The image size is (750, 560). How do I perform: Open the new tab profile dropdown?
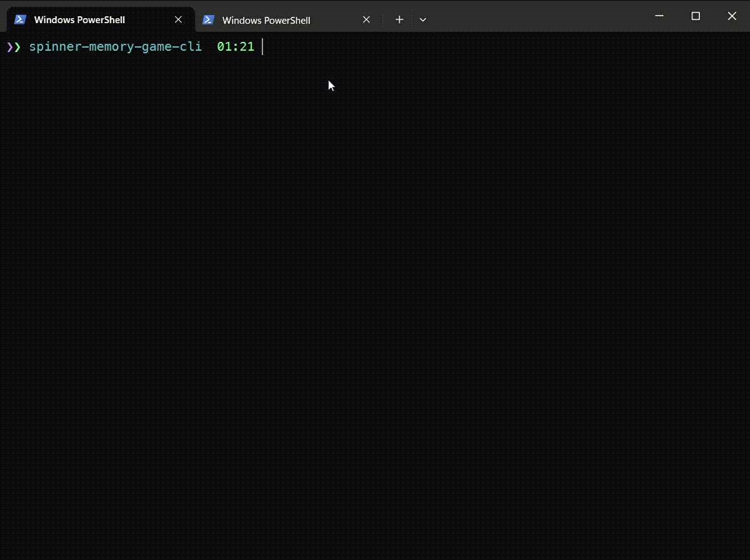[423, 20]
